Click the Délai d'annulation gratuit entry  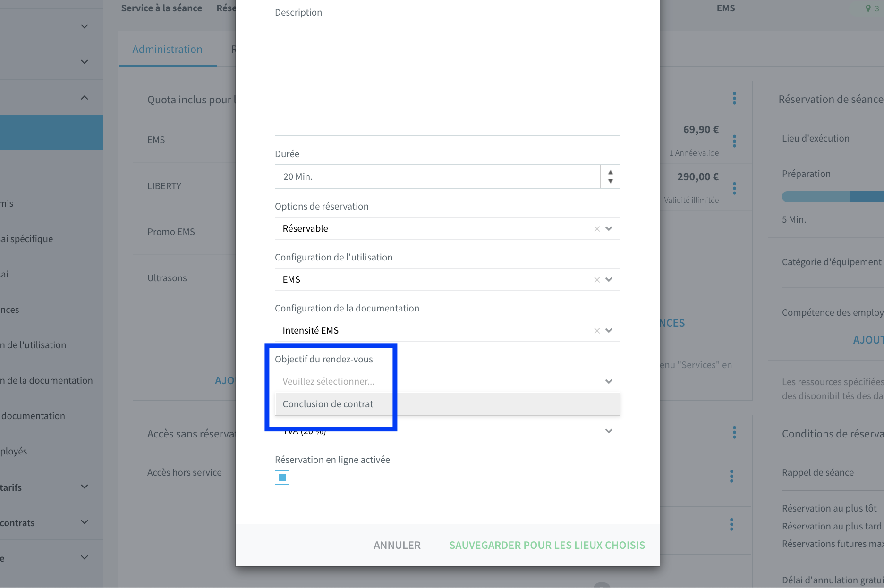[833, 580]
